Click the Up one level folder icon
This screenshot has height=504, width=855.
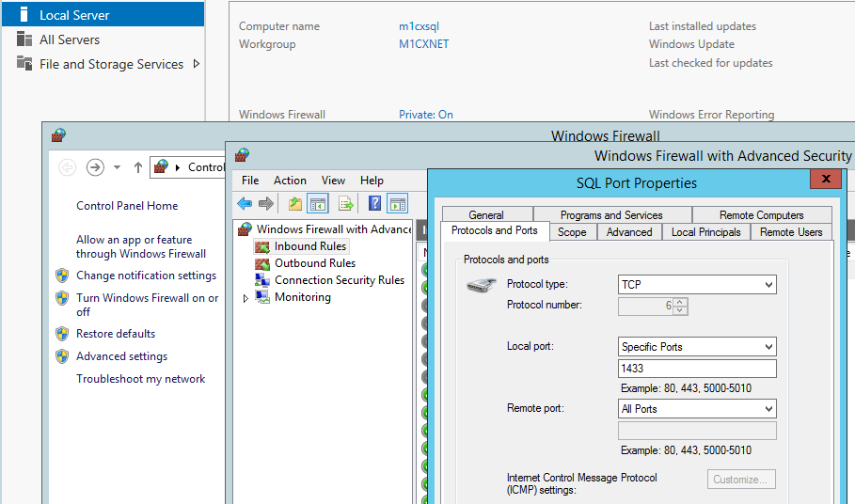pyautogui.click(x=295, y=204)
